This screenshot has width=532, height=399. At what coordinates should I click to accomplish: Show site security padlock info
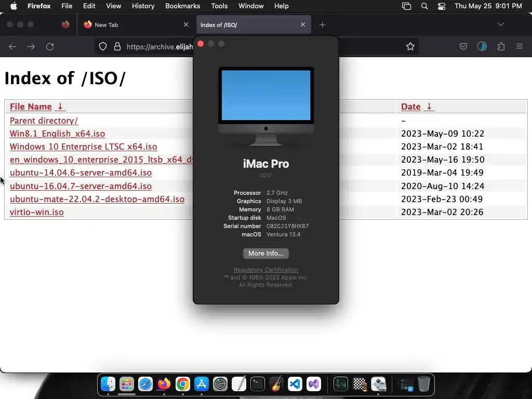point(117,46)
